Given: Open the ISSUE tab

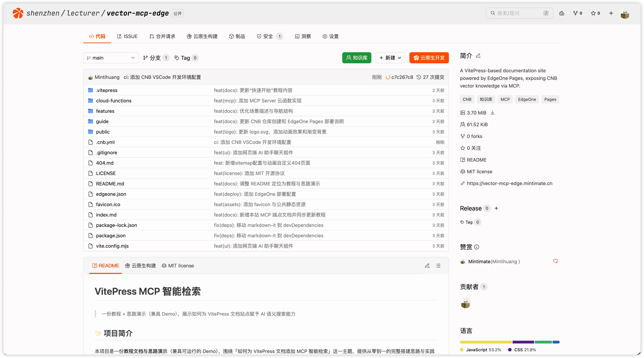Looking at the screenshot, I should [x=127, y=36].
